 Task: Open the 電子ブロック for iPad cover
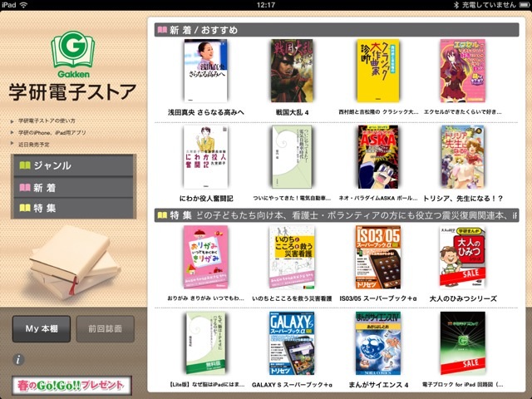point(463,343)
